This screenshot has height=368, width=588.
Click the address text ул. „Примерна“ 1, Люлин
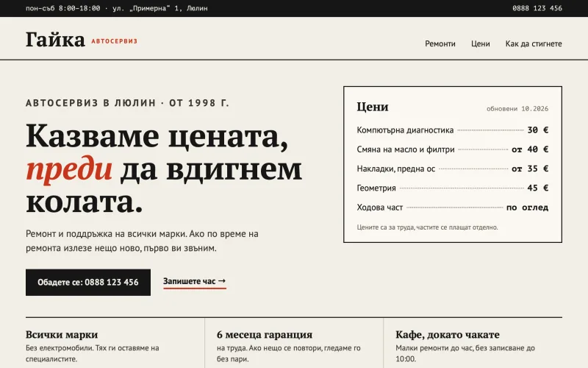(x=159, y=8)
